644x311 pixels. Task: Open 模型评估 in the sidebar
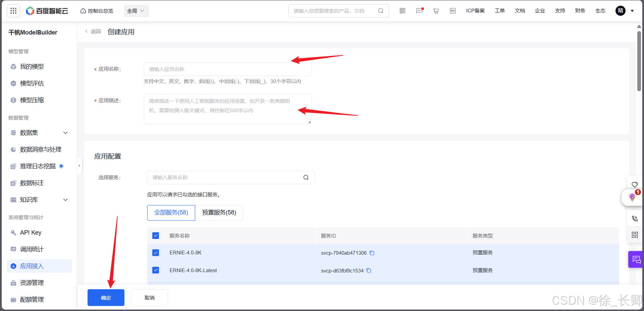[x=32, y=83]
